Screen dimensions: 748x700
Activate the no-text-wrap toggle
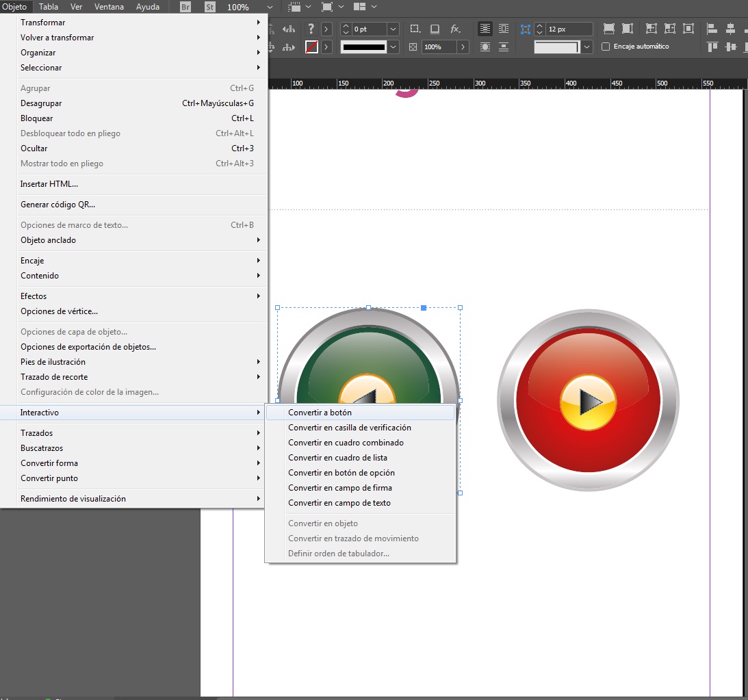(x=485, y=28)
